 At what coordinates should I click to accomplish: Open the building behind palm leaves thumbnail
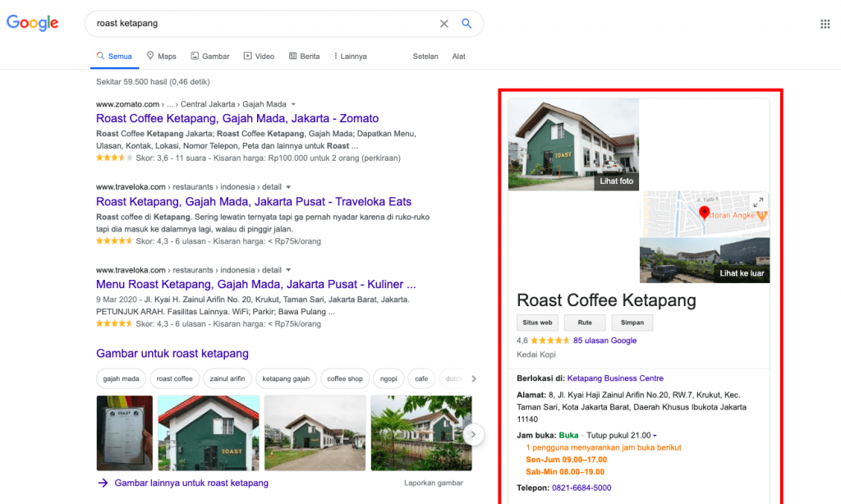tap(421, 433)
